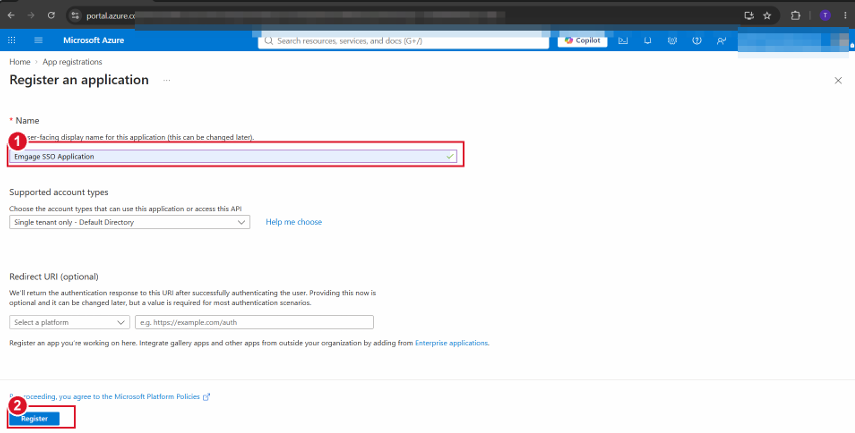Click the browser back arrow

[11, 15]
